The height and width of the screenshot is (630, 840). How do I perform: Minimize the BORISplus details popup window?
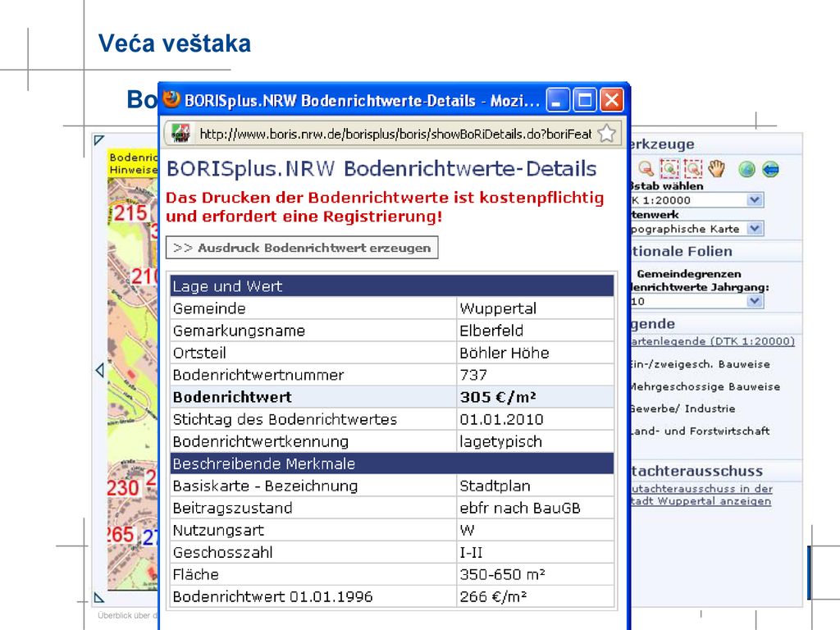(557, 100)
